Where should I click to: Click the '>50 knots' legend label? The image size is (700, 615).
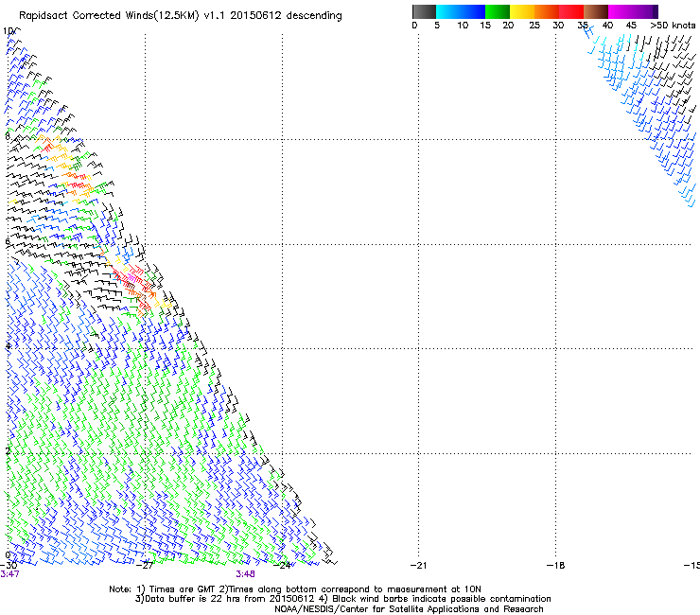pos(673,26)
